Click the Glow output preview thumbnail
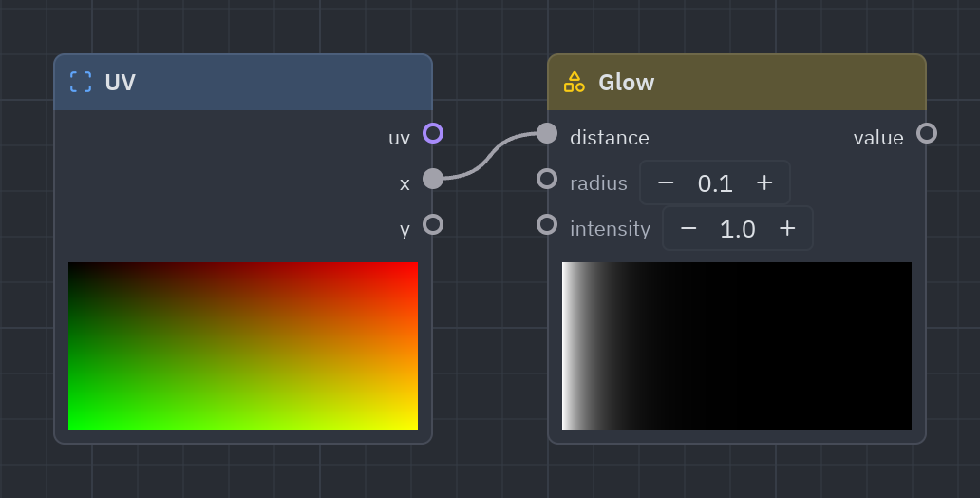This screenshot has height=498, width=980. click(x=737, y=346)
